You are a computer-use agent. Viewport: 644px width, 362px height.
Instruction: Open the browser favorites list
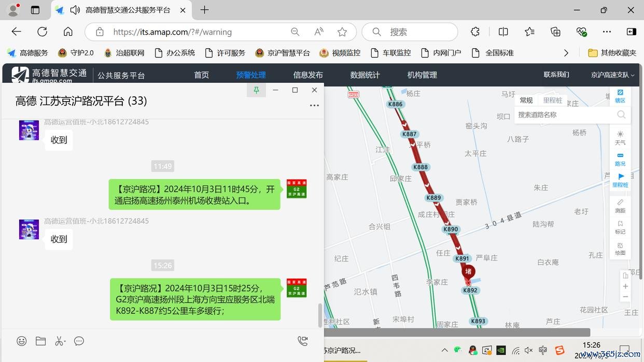529,32
